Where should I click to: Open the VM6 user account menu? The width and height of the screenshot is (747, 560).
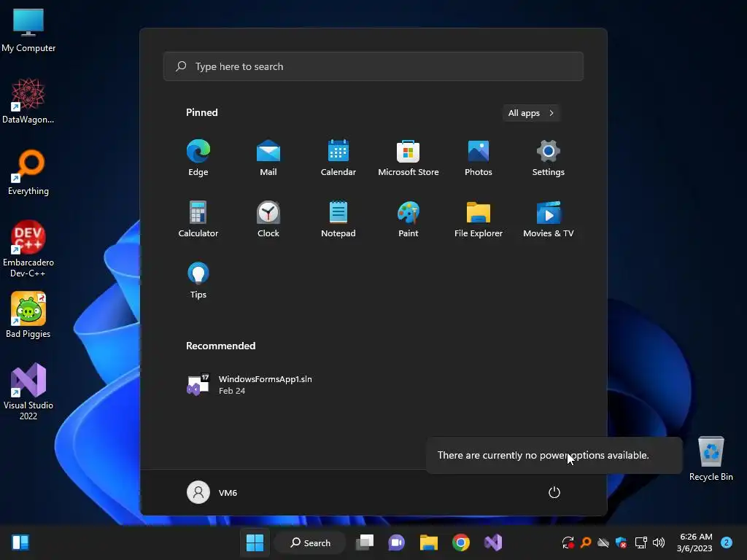(x=212, y=492)
